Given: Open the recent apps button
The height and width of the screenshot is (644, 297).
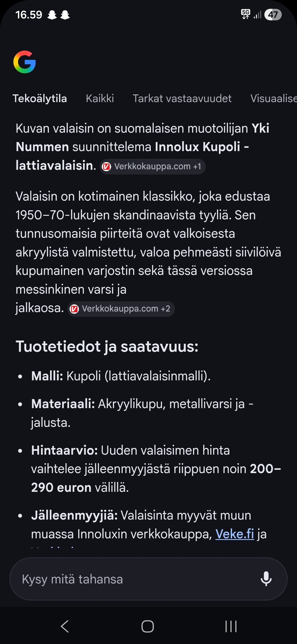Looking at the screenshot, I should (x=231, y=627).
